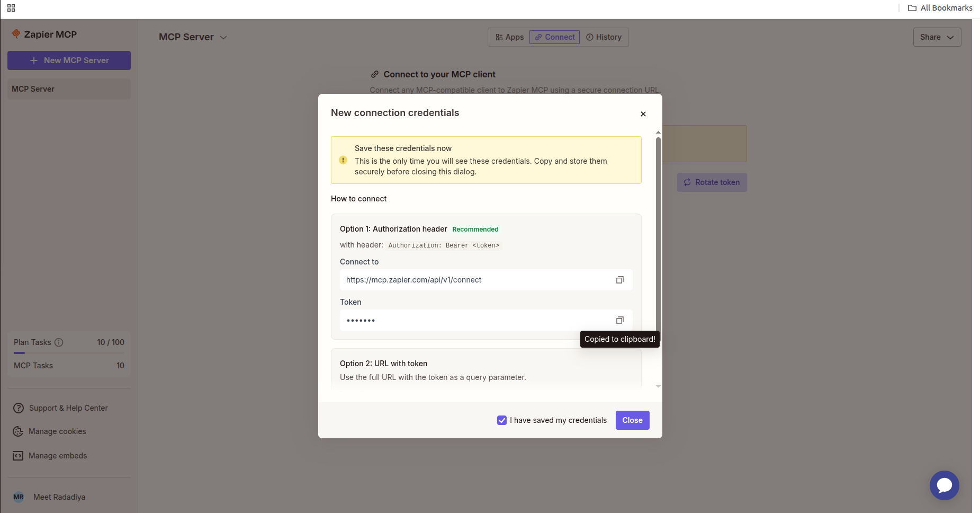Create a New MCP Server
Viewport: 980px width, 513px height.
click(x=69, y=60)
